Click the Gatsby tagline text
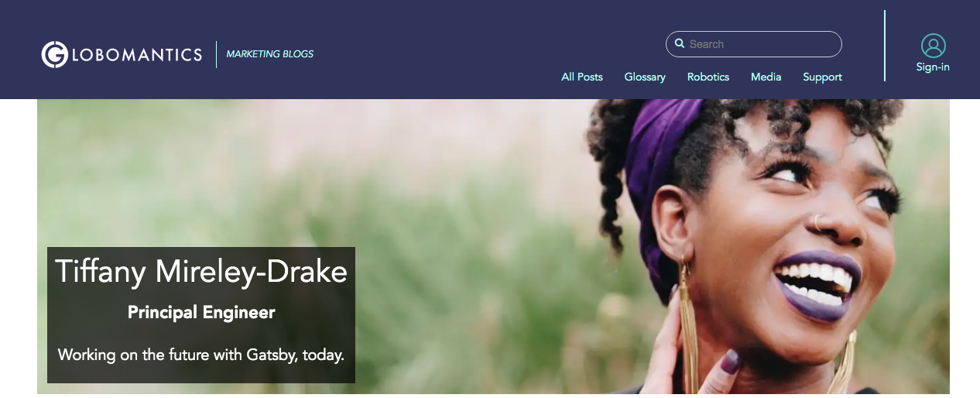Image resolution: width=980 pixels, height=398 pixels. [x=201, y=355]
